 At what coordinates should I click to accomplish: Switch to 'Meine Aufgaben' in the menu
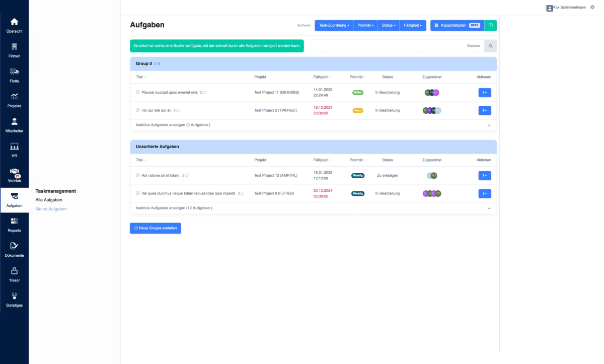50,208
